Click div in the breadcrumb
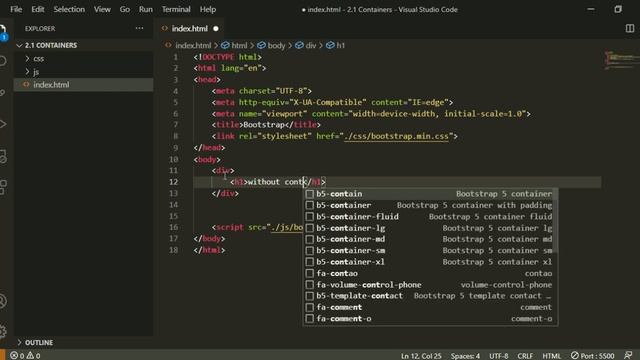 click(x=311, y=45)
